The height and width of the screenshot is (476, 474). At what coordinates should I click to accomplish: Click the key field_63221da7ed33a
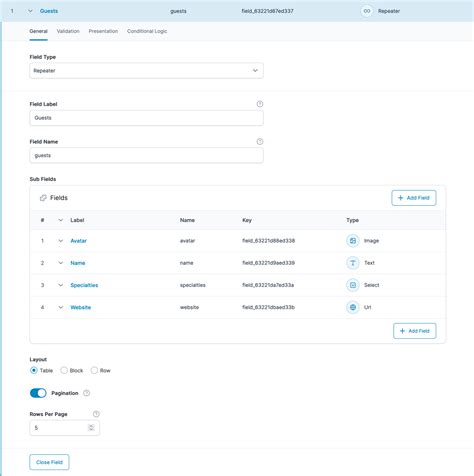pyautogui.click(x=268, y=285)
